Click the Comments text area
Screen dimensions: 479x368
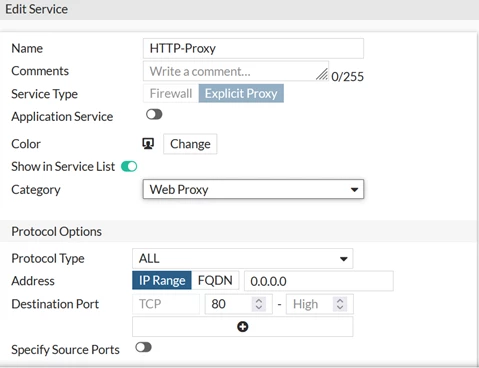(x=236, y=71)
